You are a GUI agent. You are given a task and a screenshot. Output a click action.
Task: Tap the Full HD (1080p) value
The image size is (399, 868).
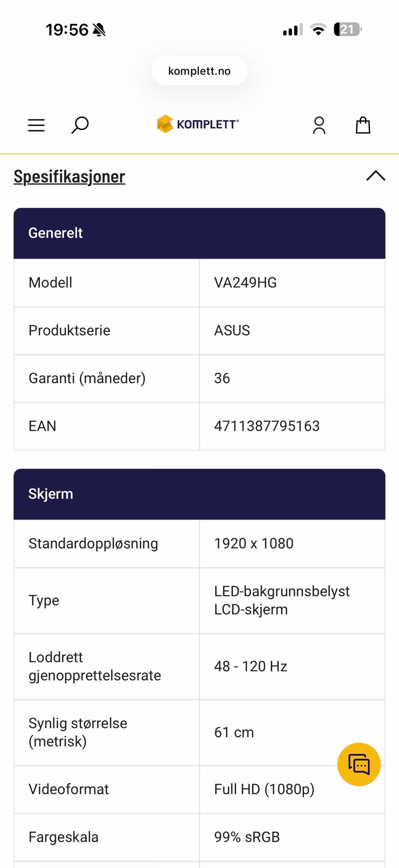pos(264,789)
